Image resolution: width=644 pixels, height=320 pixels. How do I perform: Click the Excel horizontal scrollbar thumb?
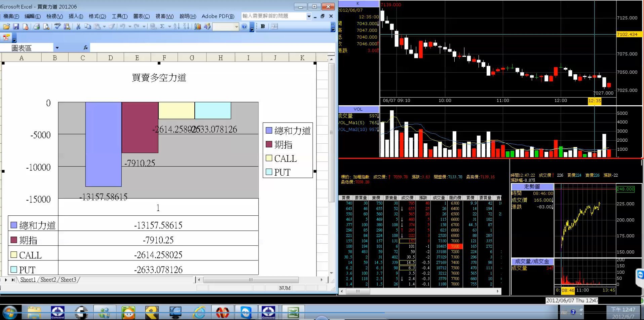click(251, 280)
